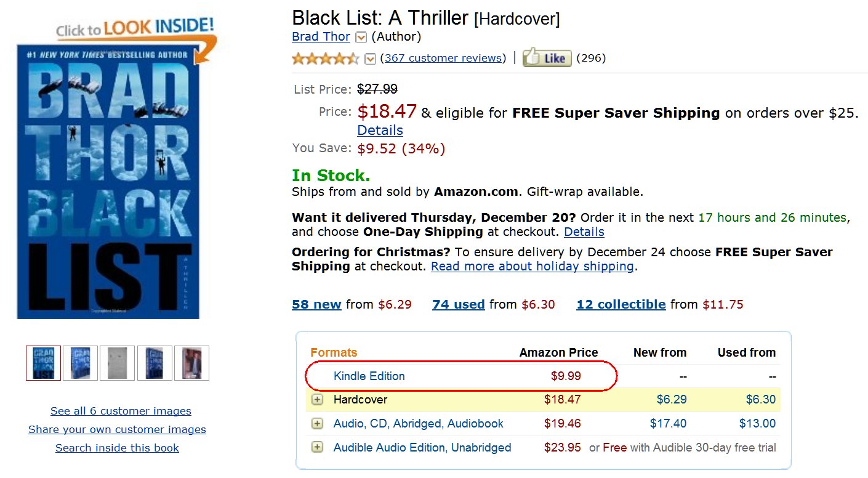The height and width of the screenshot is (478, 868).
Task: Click Read more about holiday shipping
Action: 532,267
